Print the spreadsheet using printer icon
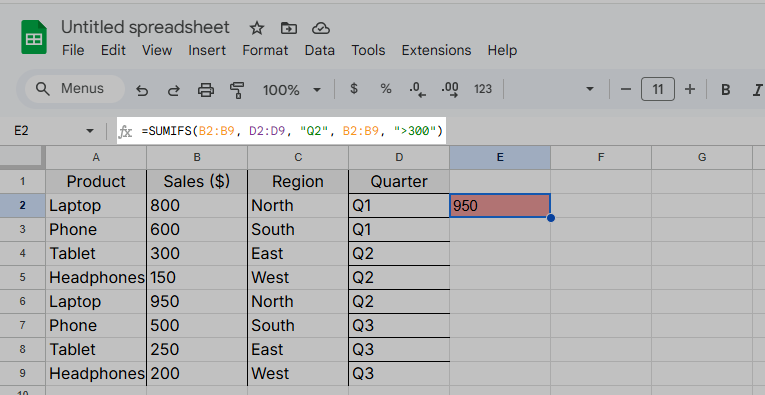 [206, 90]
